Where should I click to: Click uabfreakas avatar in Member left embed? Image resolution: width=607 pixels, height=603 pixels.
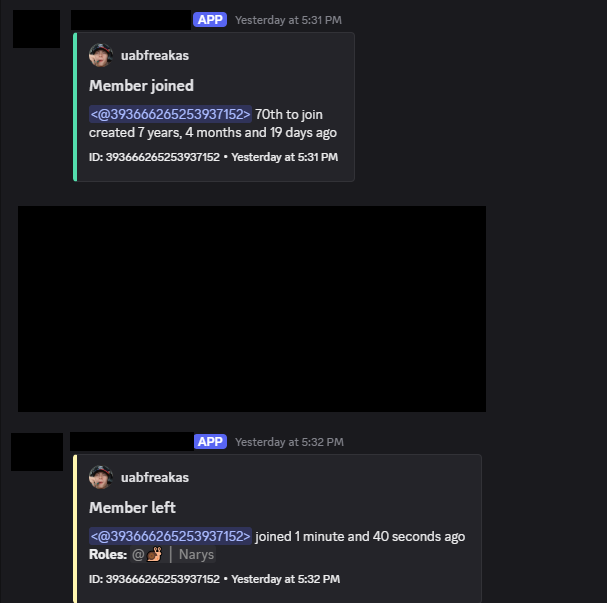tap(101, 477)
